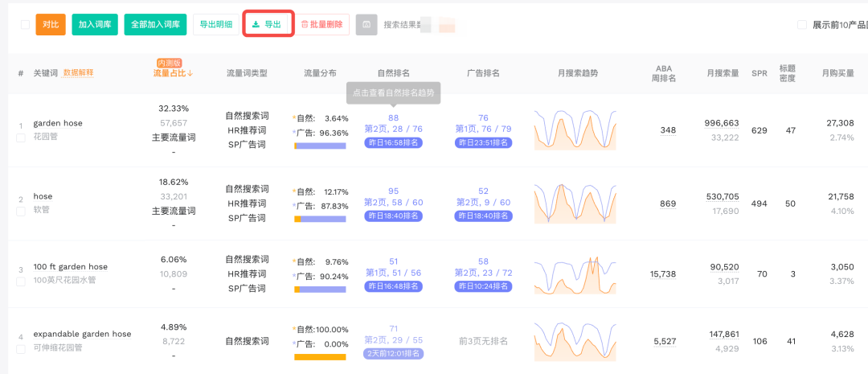This screenshot has height=374, width=868.
Task: Check the hose 软管 row checkbox
Action: pyautogui.click(x=20, y=211)
